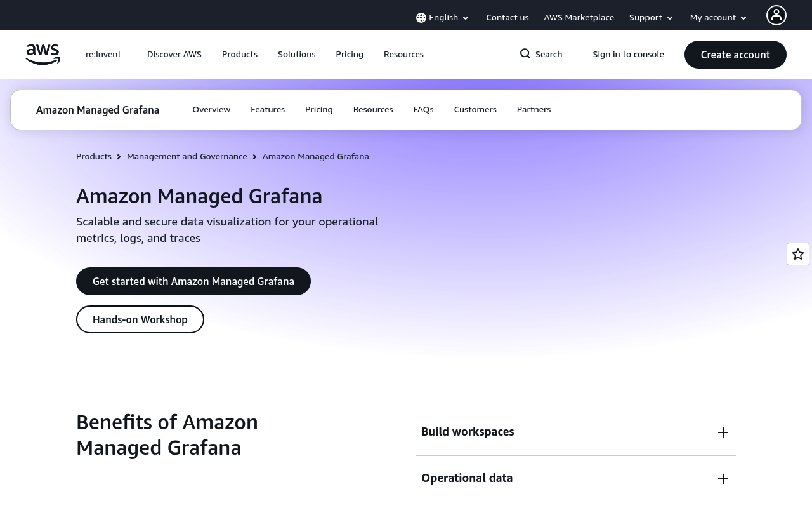The width and height of the screenshot is (812, 508).
Task: Click the Amazon Managed Grafana page heading
Action: click(199, 196)
